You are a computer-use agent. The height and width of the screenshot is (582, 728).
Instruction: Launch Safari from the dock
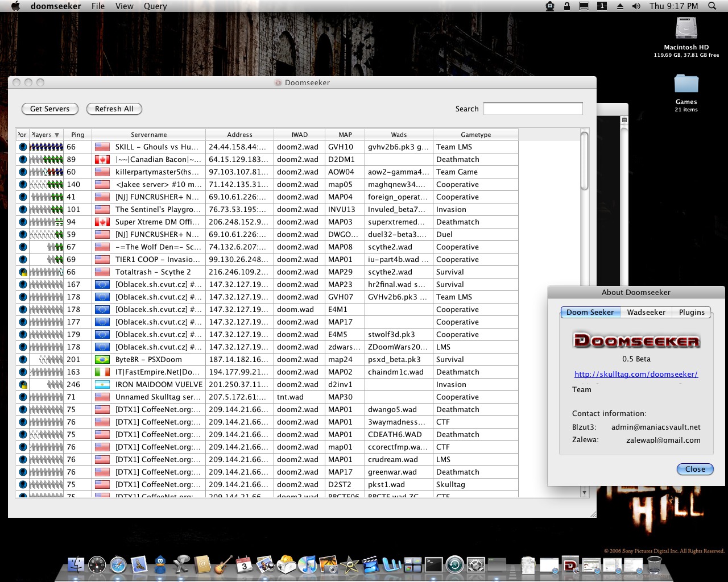coord(118,564)
